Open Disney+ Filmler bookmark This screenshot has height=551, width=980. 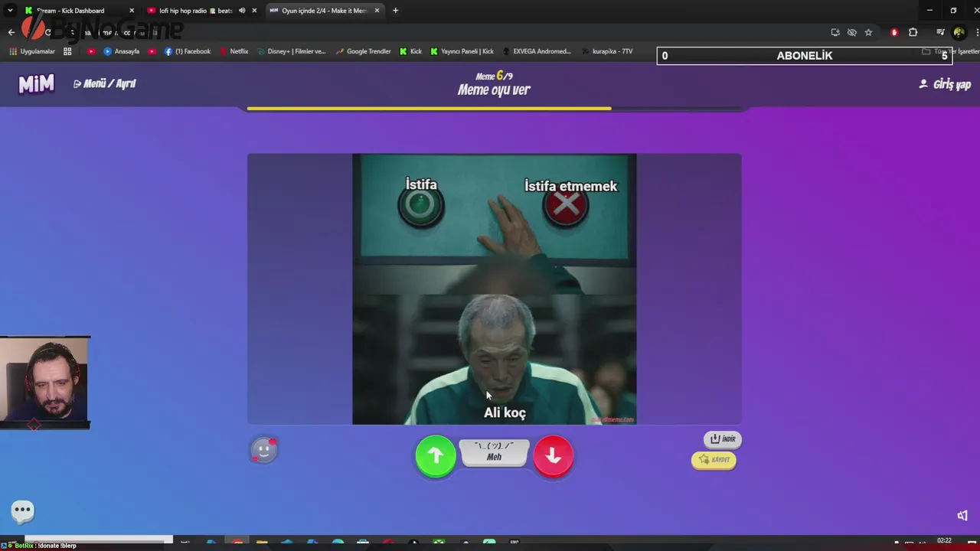coord(291,51)
